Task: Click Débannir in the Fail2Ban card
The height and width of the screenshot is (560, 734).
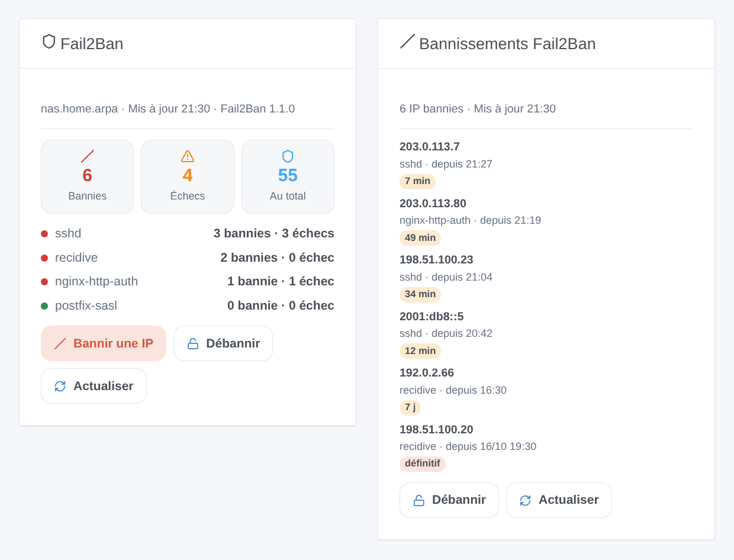Action: click(223, 343)
